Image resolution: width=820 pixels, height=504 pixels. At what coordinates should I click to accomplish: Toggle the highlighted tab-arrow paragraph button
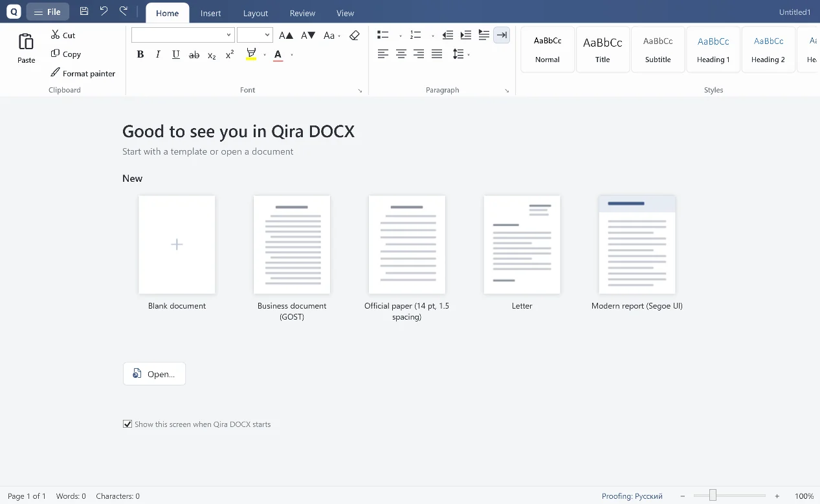[x=502, y=35]
